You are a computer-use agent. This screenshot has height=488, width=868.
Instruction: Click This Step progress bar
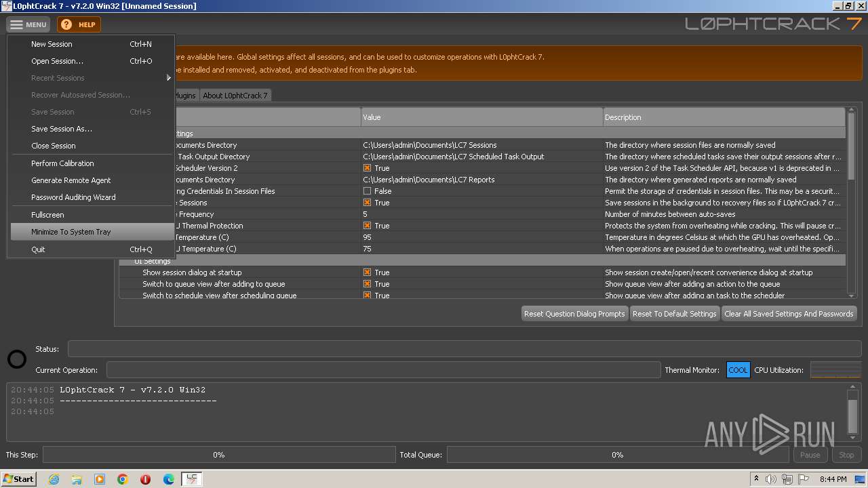coord(219,455)
